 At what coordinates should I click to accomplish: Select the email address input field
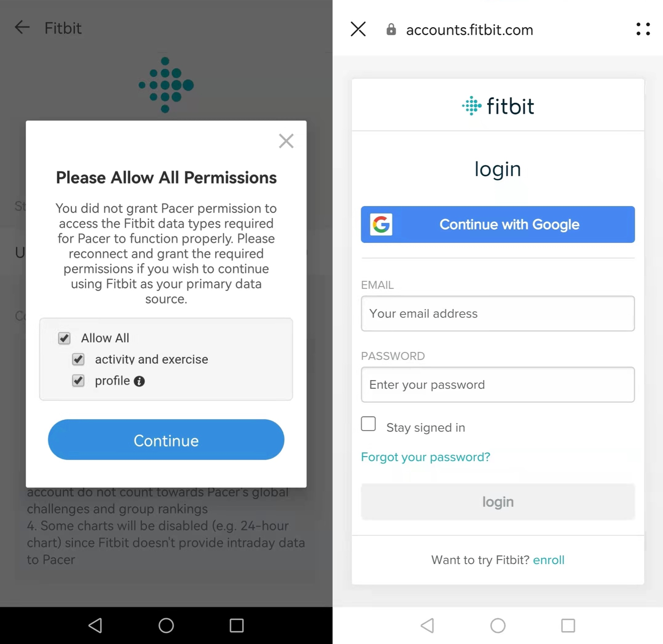pos(498,313)
